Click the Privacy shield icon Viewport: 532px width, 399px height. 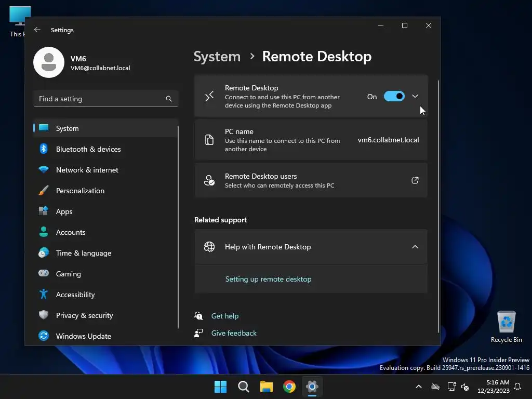click(44, 315)
